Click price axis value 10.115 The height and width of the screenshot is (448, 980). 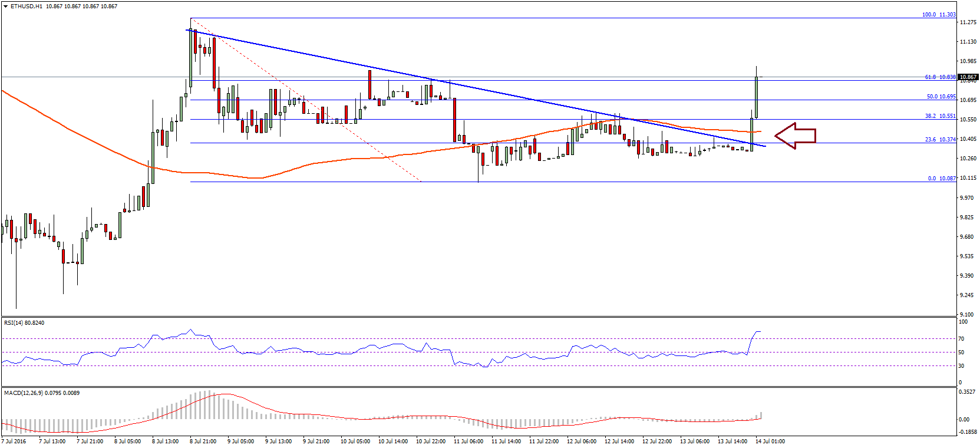point(968,178)
